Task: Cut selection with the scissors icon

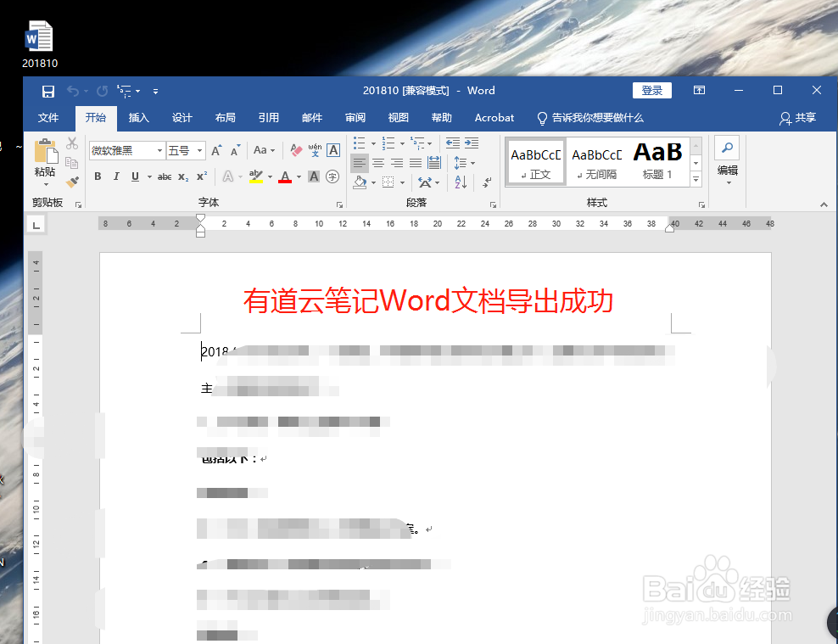Action: (x=72, y=143)
